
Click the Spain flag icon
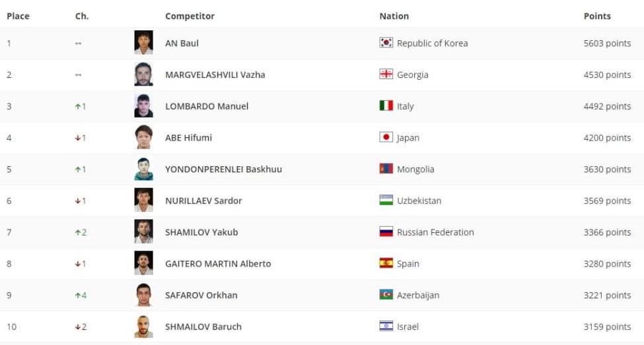pos(386,263)
